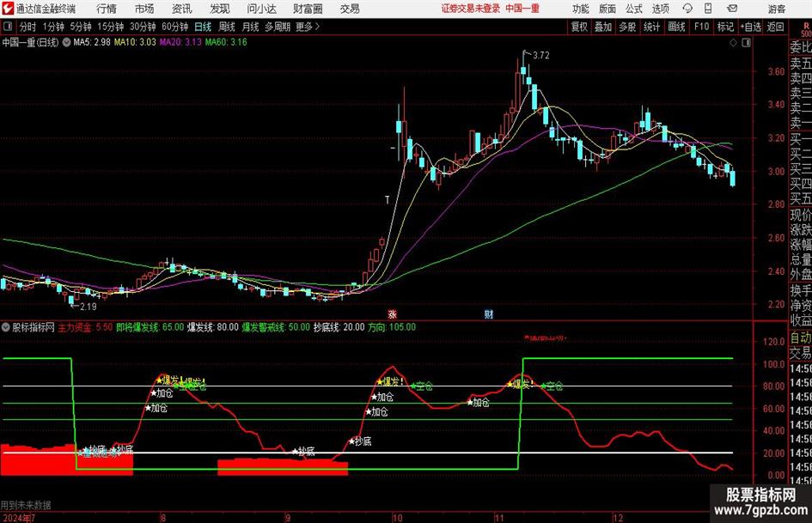Click the 统计 statistics button
Image resolution: width=812 pixels, height=523 pixels.
(651, 27)
